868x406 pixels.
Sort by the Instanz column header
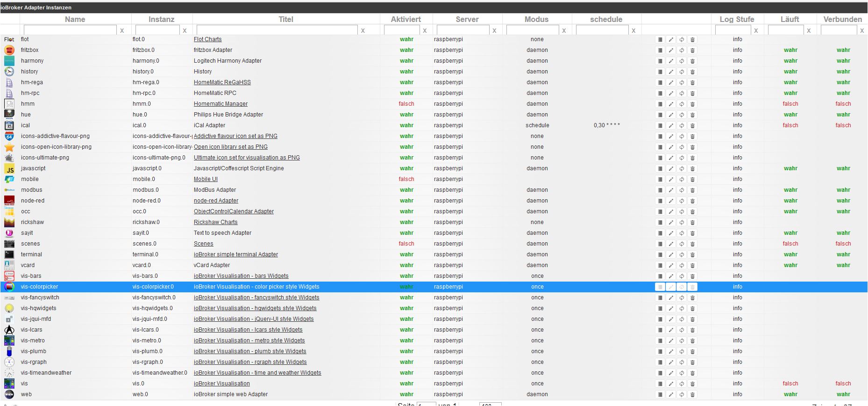tap(162, 19)
